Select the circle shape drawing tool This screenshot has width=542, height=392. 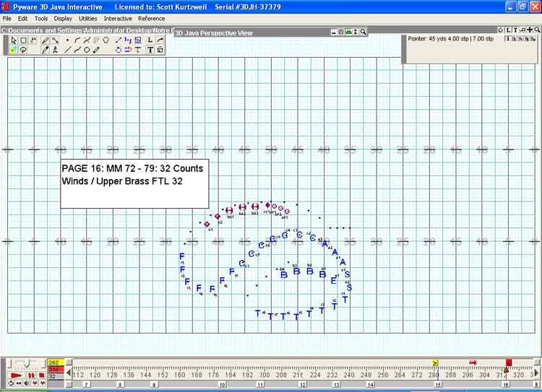87,51
